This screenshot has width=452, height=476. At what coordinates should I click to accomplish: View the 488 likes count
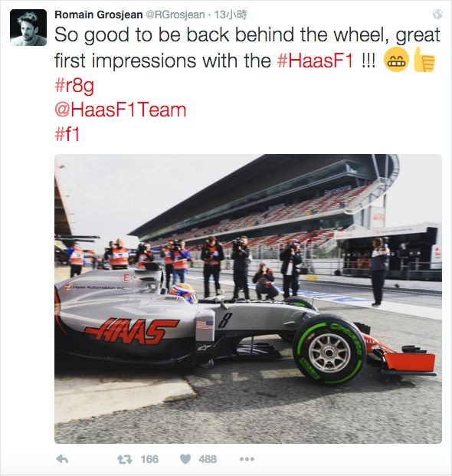tap(208, 459)
